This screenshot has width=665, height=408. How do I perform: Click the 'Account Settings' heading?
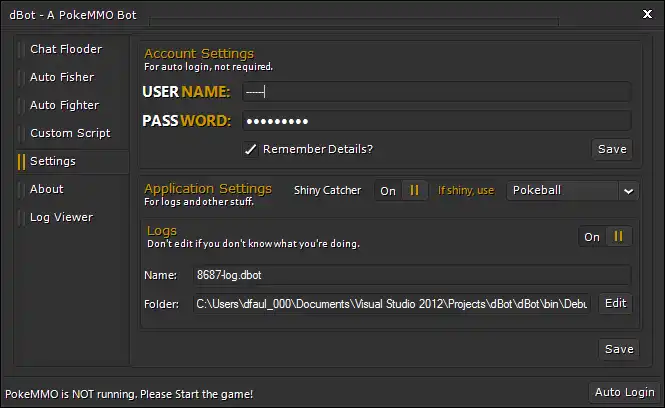tap(199, 53)
